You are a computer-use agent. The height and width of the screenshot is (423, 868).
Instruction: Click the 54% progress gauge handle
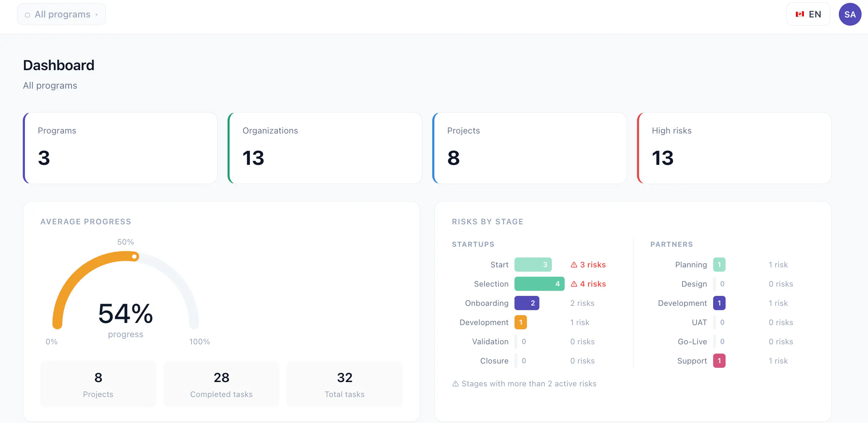[x=134, y=256]
